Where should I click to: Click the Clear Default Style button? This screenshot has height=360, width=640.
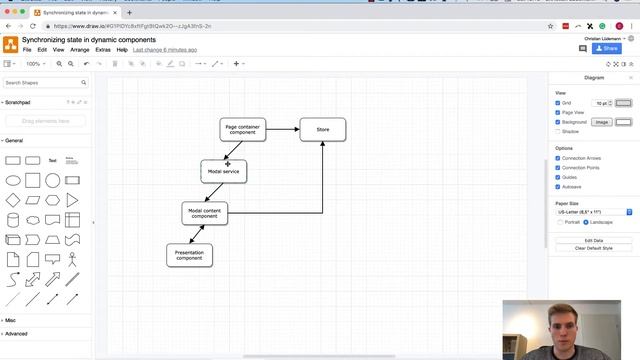(x=593, y=248)
